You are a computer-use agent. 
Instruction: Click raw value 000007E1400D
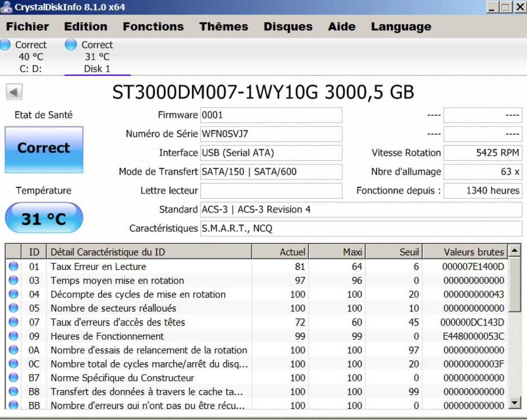pos(473,266)
